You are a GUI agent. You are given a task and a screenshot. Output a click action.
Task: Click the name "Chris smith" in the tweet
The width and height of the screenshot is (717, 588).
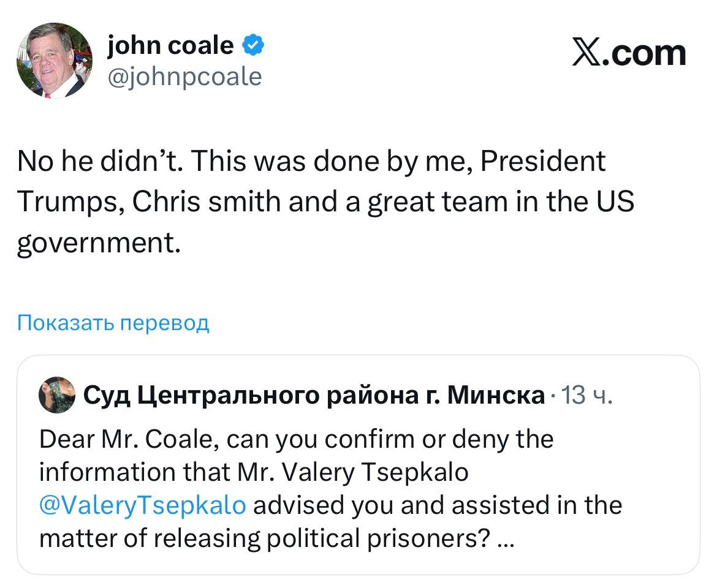coord(205,202)
